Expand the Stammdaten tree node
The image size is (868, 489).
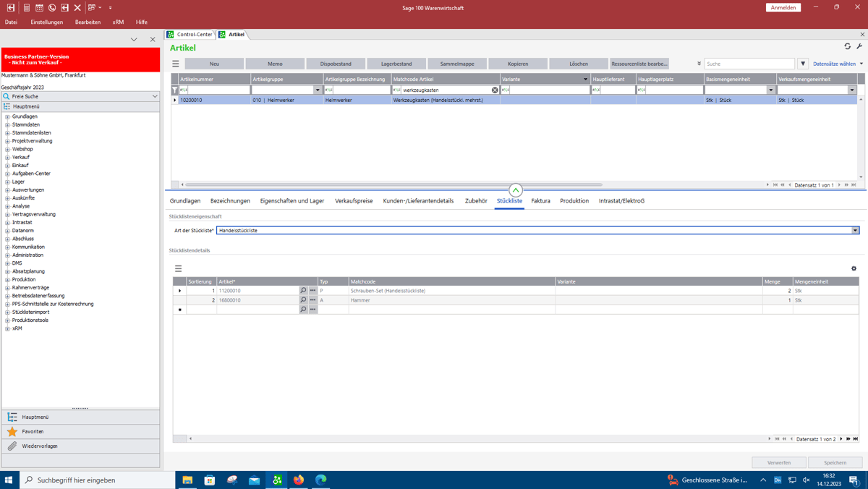click(x=7, y=124)
